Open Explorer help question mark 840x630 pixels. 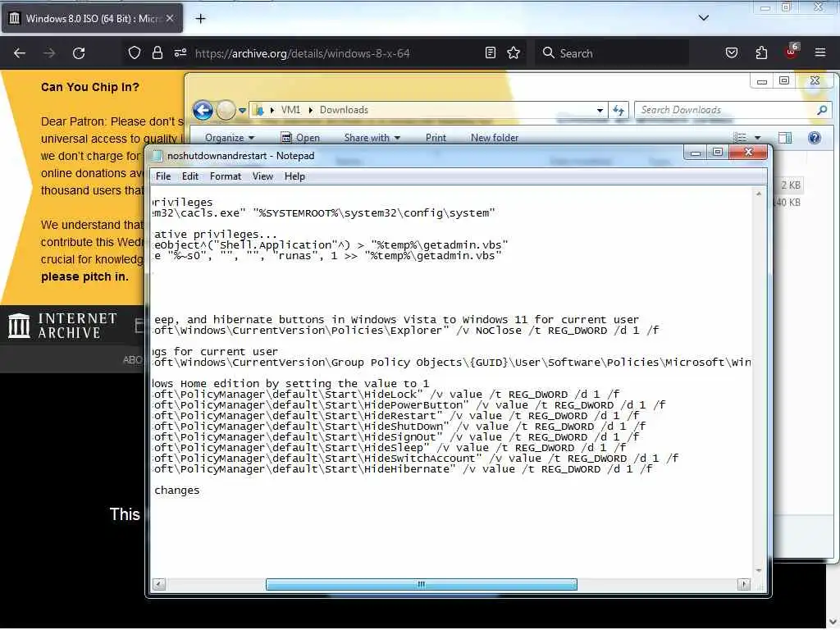click(x=815, y=138)
